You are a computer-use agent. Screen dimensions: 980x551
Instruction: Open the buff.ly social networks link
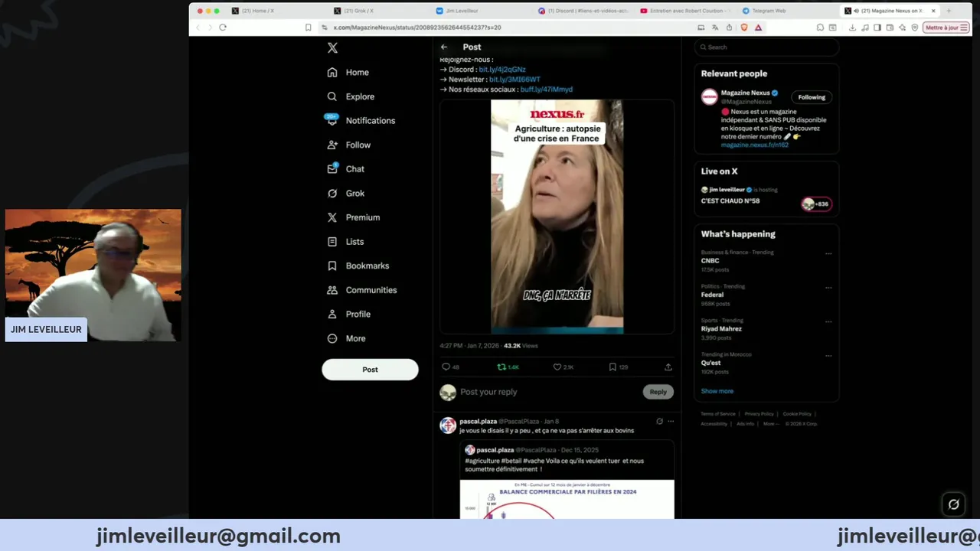point(546,90)
